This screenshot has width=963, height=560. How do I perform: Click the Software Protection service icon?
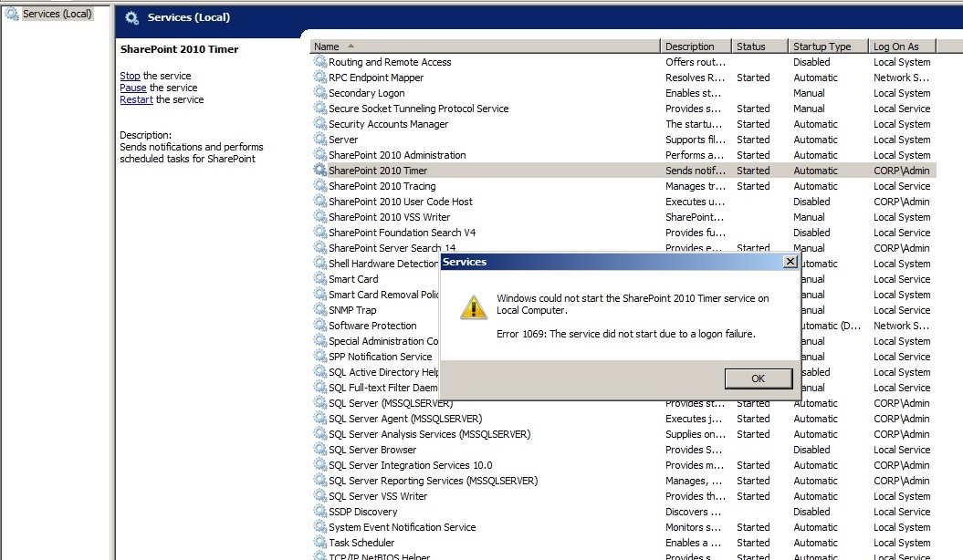click(x=319, y=325)
